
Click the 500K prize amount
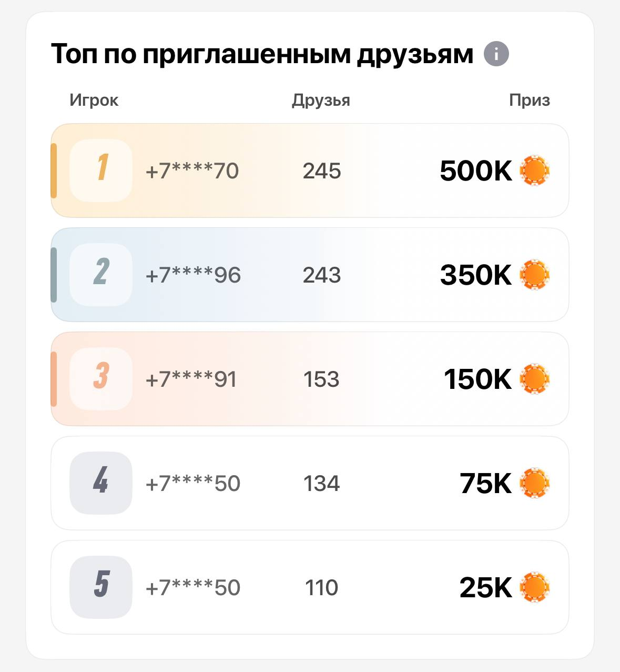pyautogui.click(x=476, y=171)
